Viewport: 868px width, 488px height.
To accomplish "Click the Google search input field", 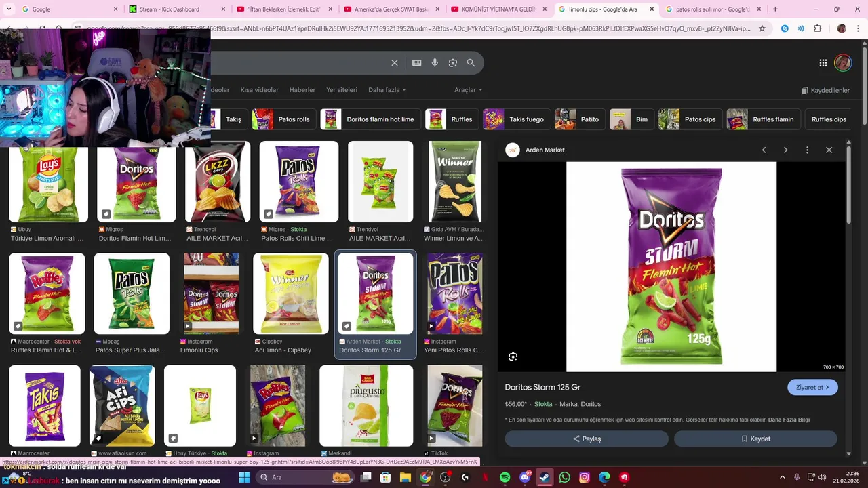I will click(x=298, y=63).
